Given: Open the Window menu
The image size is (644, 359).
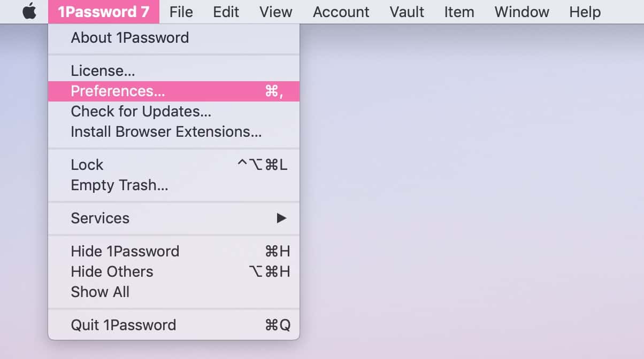Looking at the screenshot, I should tap(522, 12).
